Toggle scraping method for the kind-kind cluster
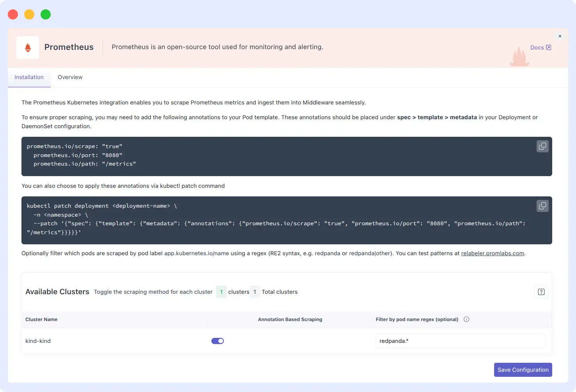Screen dimensions: 576x392 pos(218,341)
